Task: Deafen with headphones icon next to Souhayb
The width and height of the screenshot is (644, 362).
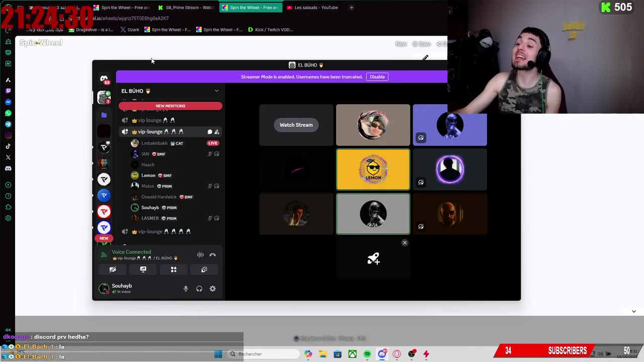Action: coord(199,289)
